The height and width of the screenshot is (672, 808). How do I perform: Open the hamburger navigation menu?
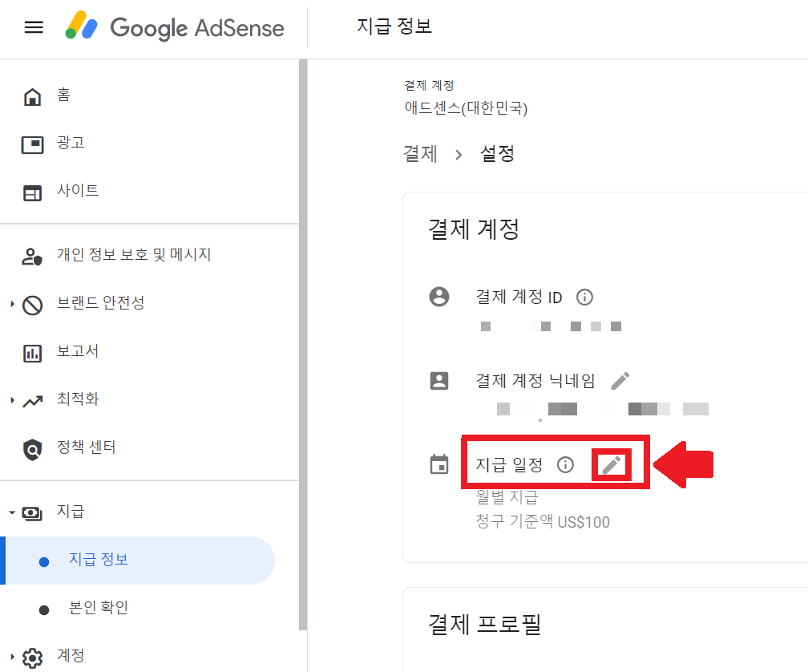(33, 26)
